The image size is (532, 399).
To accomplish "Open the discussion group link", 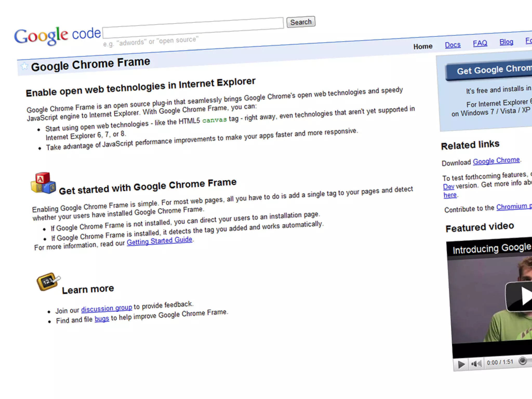I will point(107,308).
